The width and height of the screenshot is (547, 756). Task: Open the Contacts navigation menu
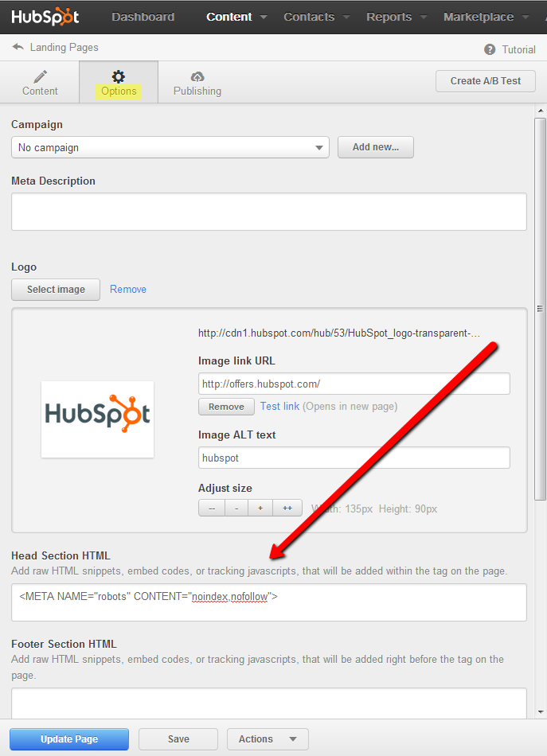point(309,17)
